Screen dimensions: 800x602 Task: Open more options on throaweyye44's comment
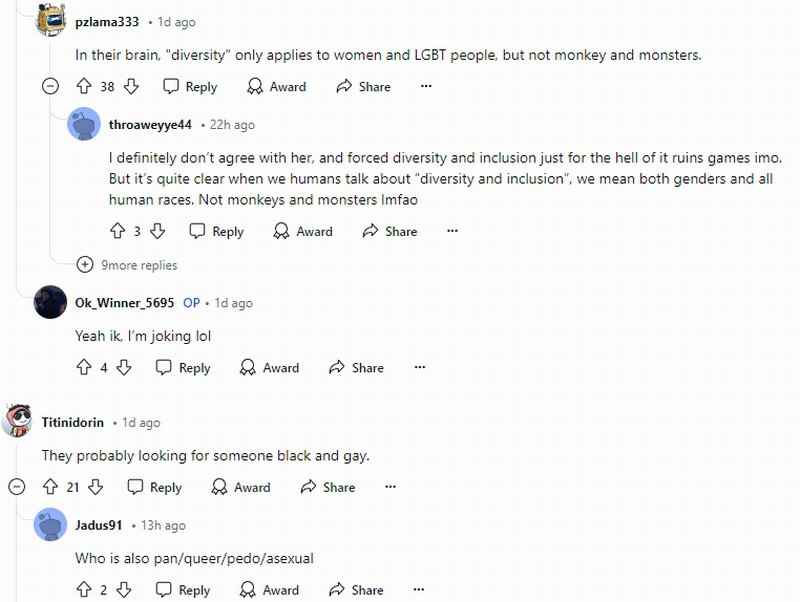[452, 231]
